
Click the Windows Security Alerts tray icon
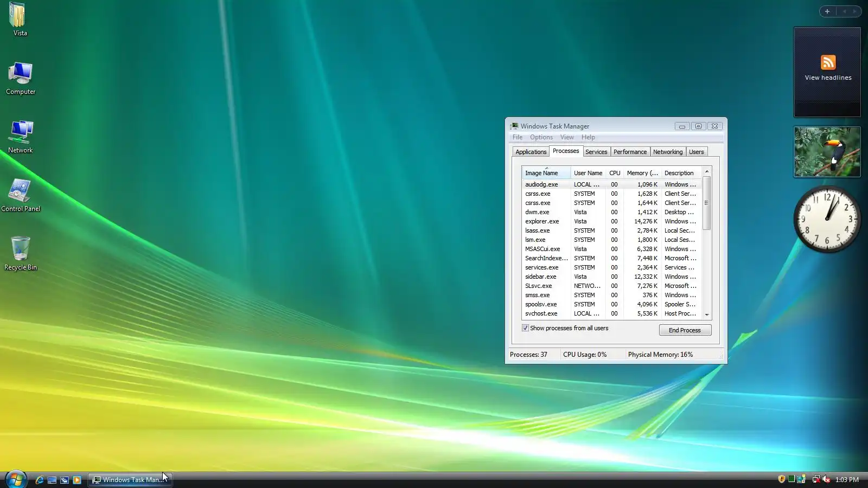pos(782,479)
